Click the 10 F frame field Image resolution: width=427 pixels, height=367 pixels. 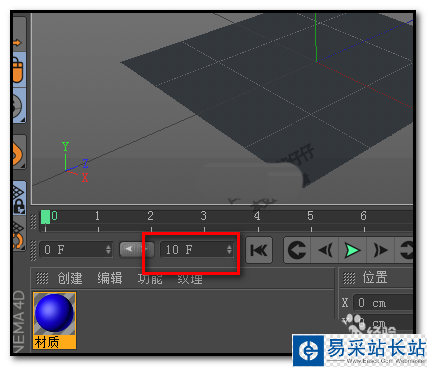pos(196,250)
